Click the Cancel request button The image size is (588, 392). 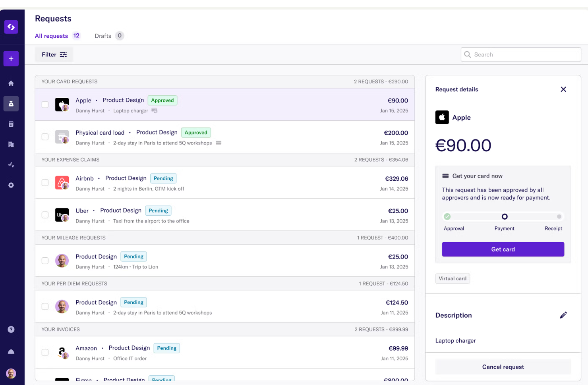[x=503, y=367]
